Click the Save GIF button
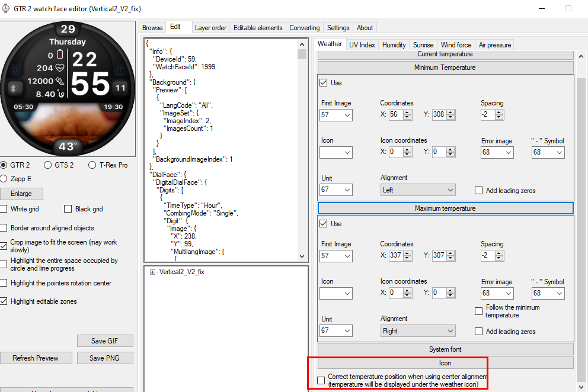Viewport: 588px width, 392px height. pos(105,340)
